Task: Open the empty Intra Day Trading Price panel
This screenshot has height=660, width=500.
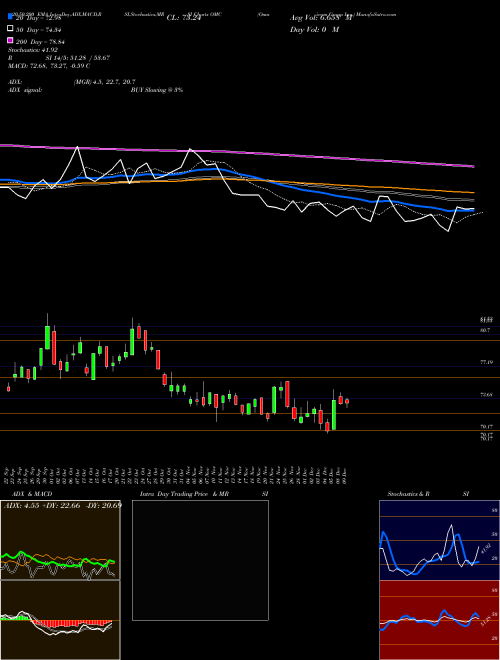Action: coord(200,560)
